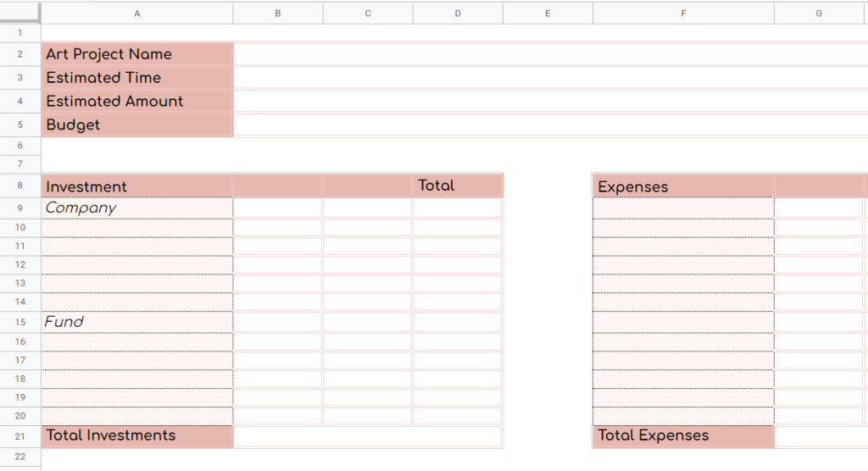The width and height of the screenshot is (868, 471).
Task: Click the Company cell
Action: pyautogui.click(x=137, y=208)
